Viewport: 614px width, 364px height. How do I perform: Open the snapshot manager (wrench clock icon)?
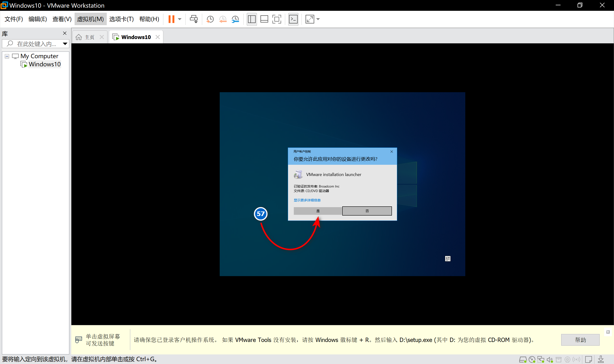tap(235, 19)
